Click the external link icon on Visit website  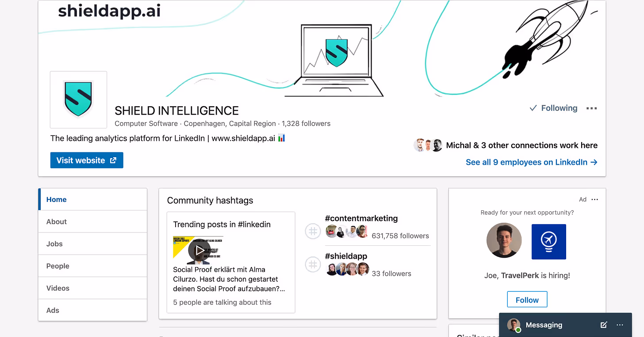click(x=113, y=160)
